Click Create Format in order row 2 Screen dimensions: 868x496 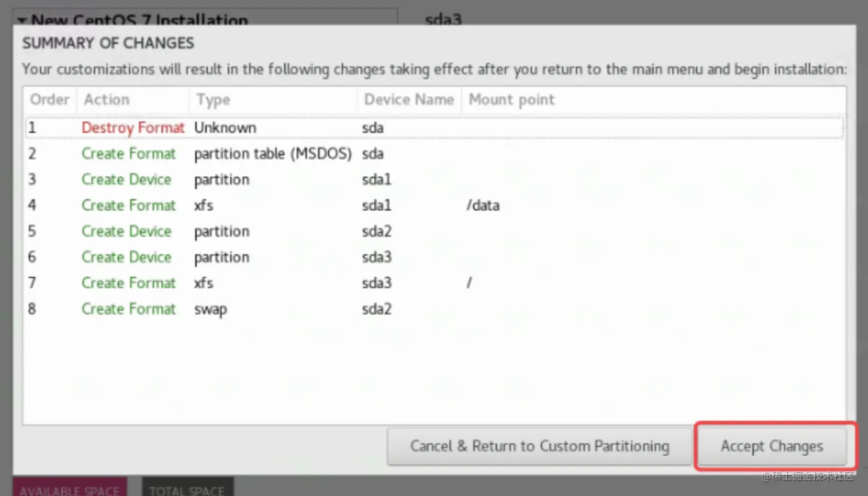pyautogui.click(x=129, y=153)
